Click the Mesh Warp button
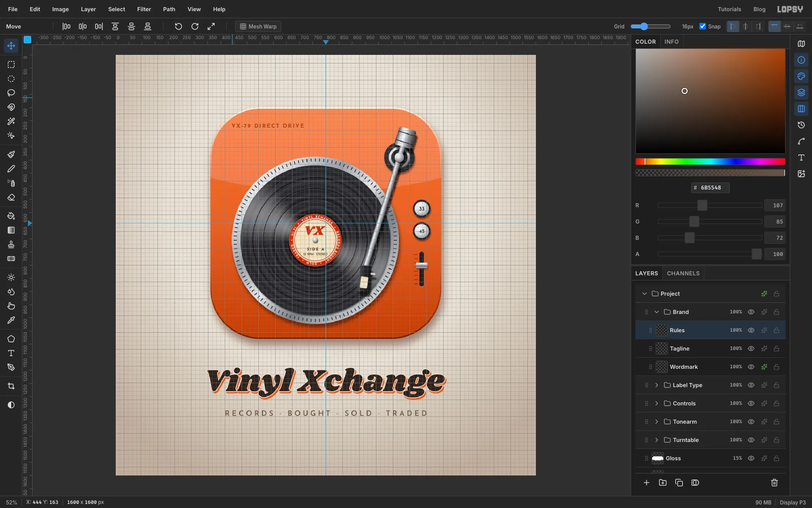 [258, 26]
